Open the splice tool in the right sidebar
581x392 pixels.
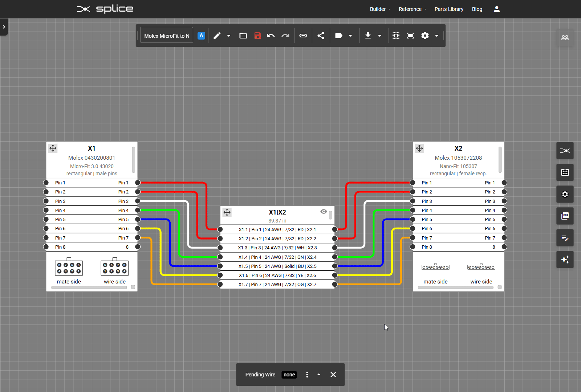click(x=565, y=151)
